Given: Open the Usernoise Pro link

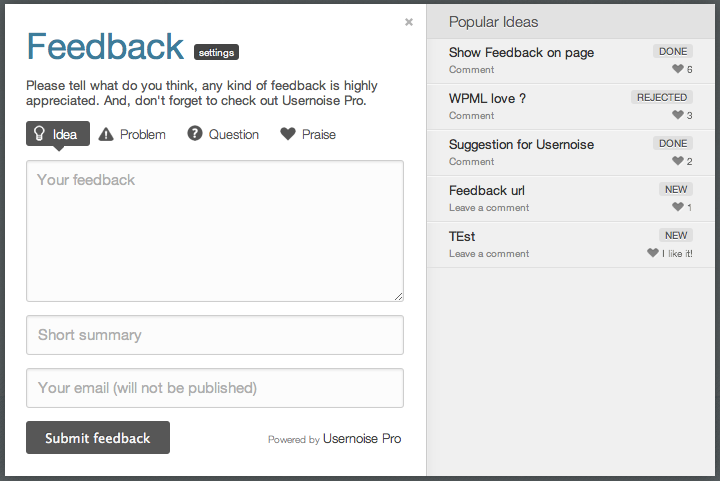Looking at the screenshot, I should coord(362,439).
